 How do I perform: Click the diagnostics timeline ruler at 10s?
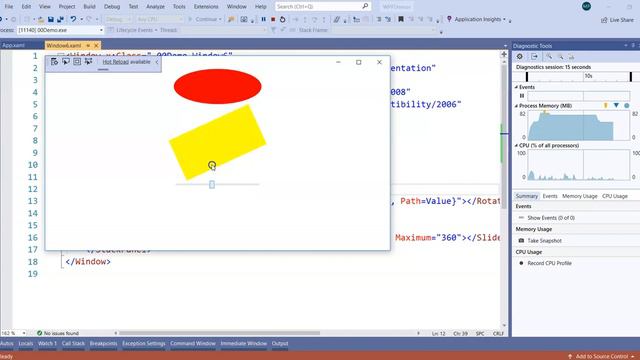(588, 76)
